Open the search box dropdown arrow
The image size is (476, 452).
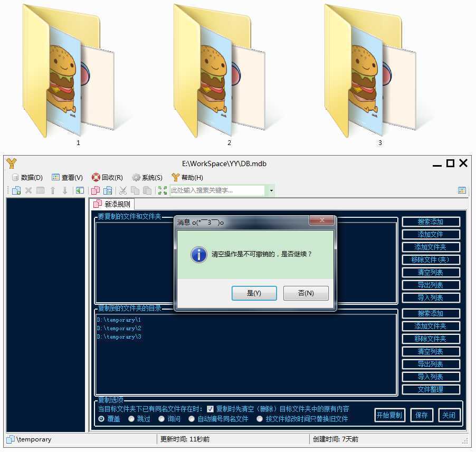(x=271, y=190)
